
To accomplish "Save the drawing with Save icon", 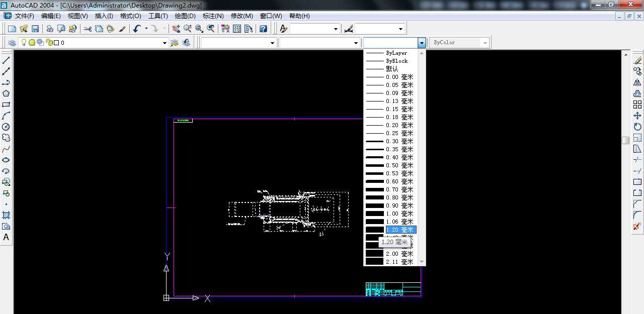I will tap(35, 29).
